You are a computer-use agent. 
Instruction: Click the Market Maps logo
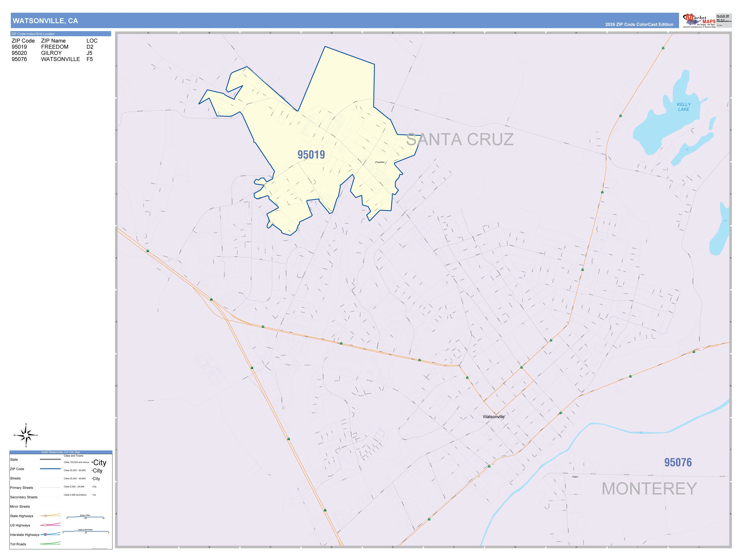pyautogui.click(x=699, y=20)
